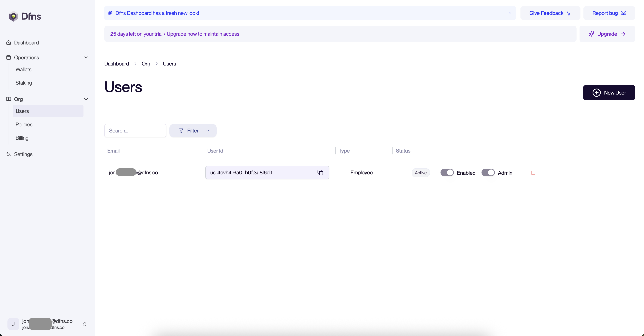Viewport: 644px width, 336px height.
Task: Click the Upgrade button
Action: 607,34
